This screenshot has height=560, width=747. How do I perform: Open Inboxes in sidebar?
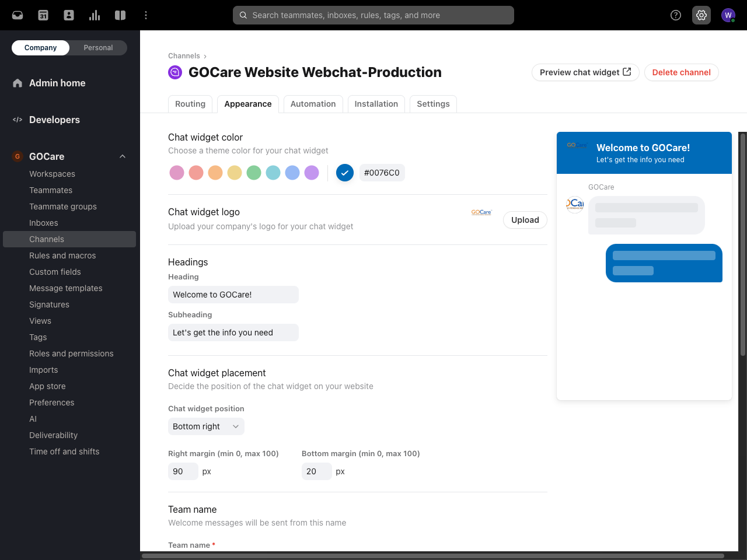(44, 223)
